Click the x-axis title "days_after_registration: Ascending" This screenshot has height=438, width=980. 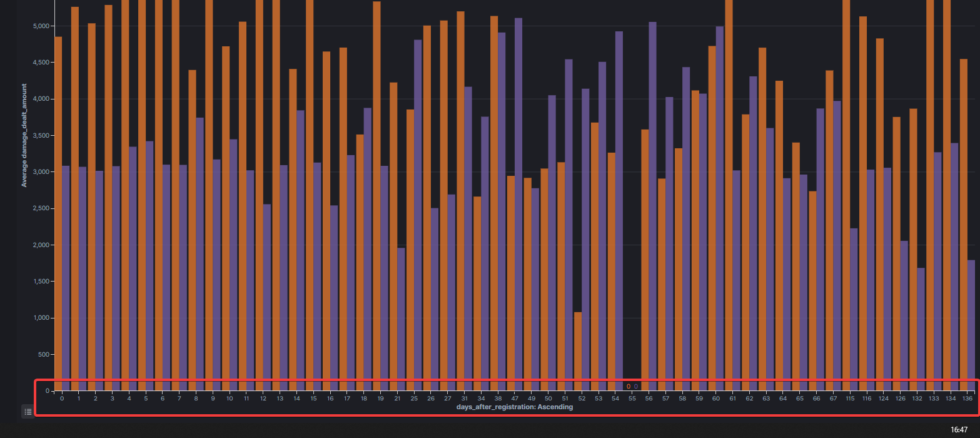514,406
